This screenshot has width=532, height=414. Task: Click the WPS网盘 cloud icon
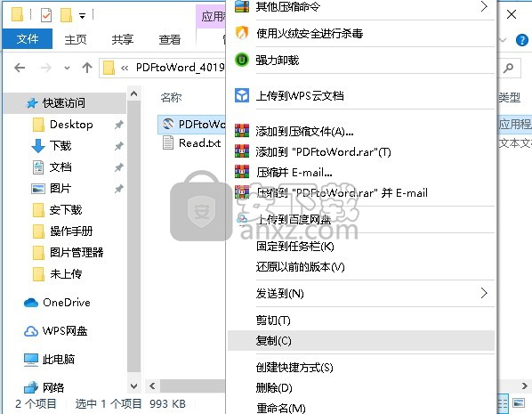coord(31,331)
